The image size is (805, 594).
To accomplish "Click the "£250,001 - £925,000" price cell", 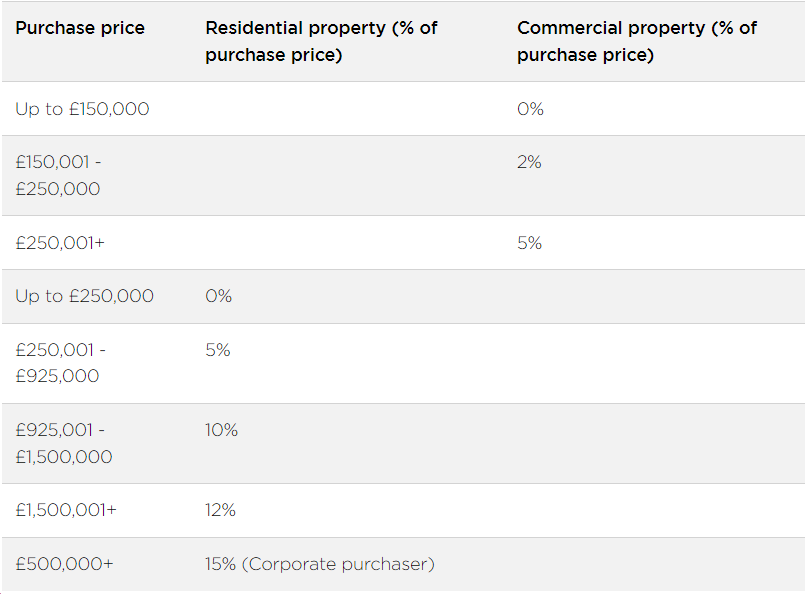I will (60, 363).
